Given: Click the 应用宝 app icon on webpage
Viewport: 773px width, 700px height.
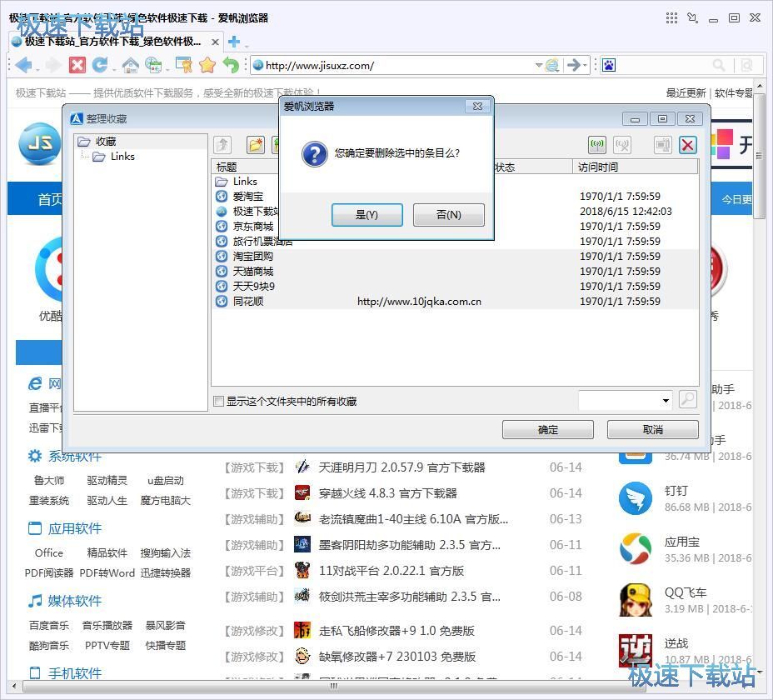Looking at the screenshot, I should pos(636,548).
